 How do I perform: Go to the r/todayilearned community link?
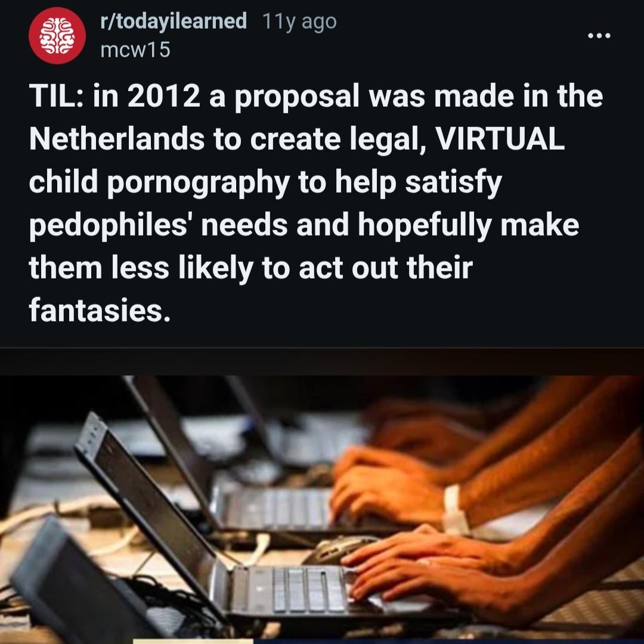pos(174,21)
